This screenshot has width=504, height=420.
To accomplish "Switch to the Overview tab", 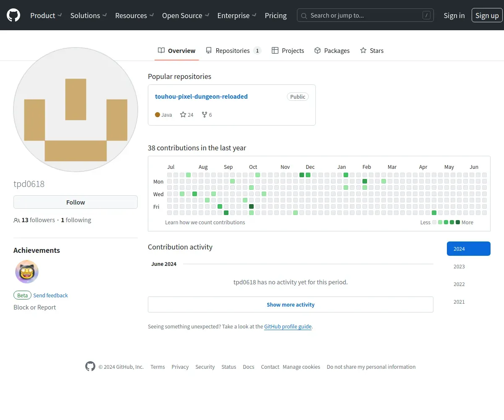I will 176,50.
